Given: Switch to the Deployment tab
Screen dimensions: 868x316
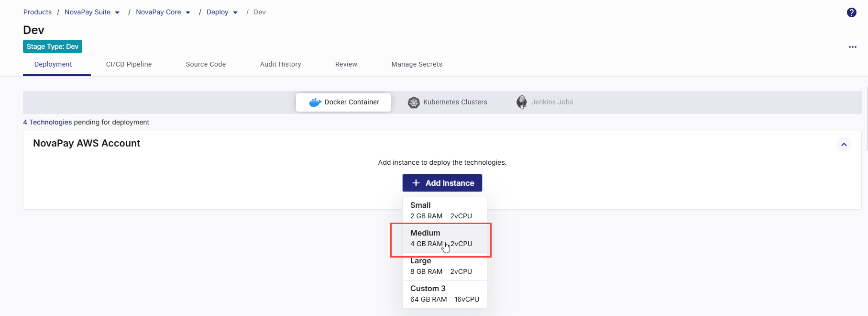Looking at the screenshot, I should pyautogui.click(x=53, y=64).
